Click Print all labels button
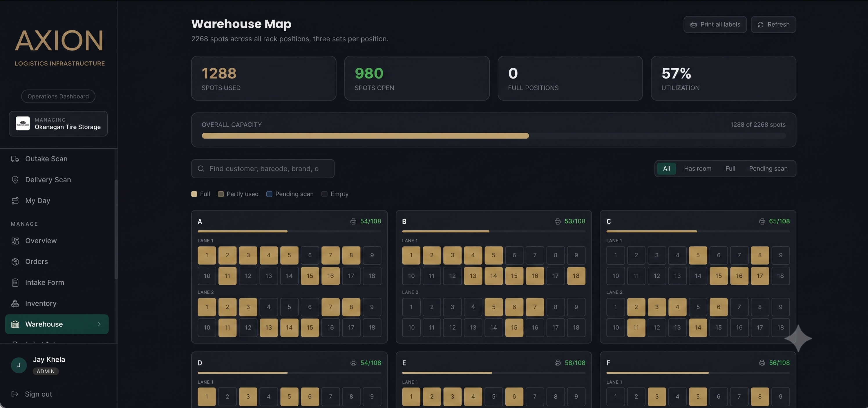Image resolution: width=868 pixels, height=408 pixels. click(715, 25)
